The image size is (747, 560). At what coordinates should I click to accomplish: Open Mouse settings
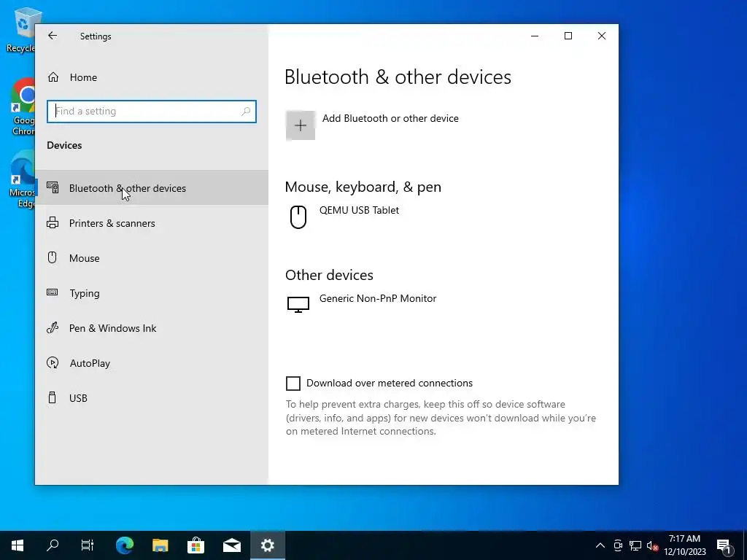click(152, 257)
